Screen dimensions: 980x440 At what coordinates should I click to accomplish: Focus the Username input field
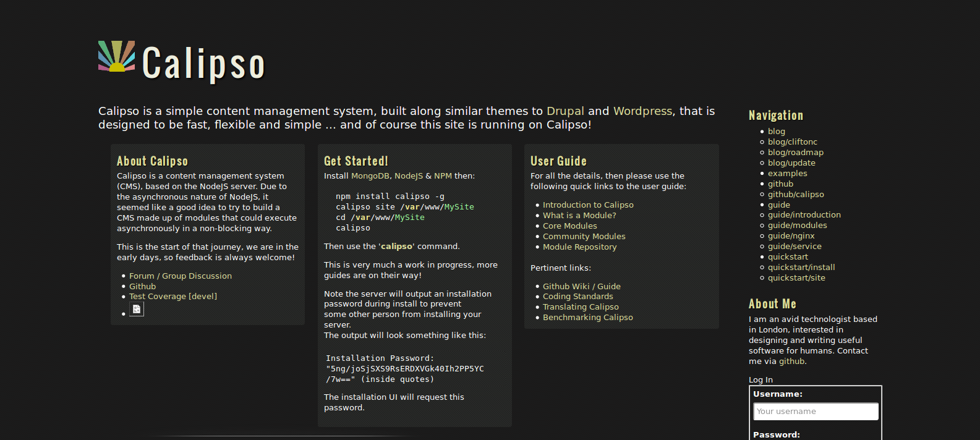(816, 412)
